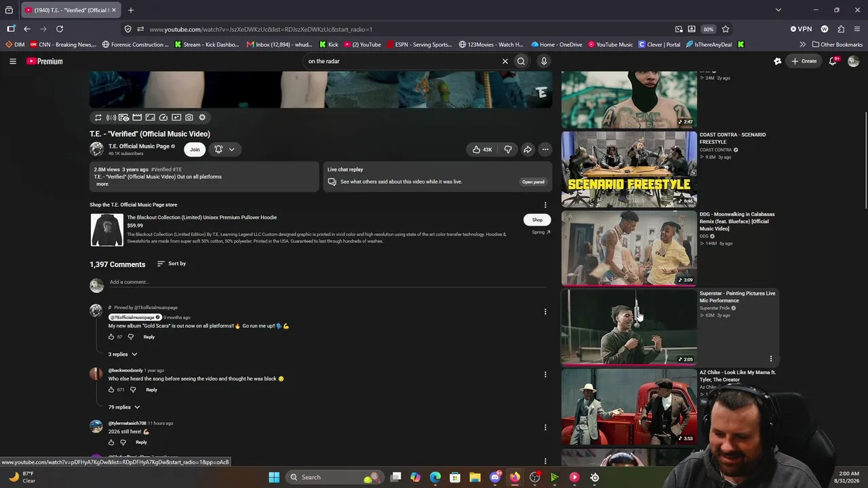Like the '2026 still here' comment

pyautogui.click(x=111, y=443)
